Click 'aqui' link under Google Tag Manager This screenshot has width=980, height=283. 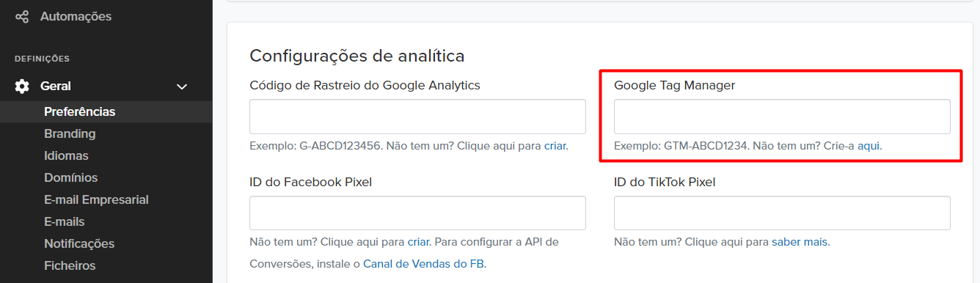click(868, 146)
